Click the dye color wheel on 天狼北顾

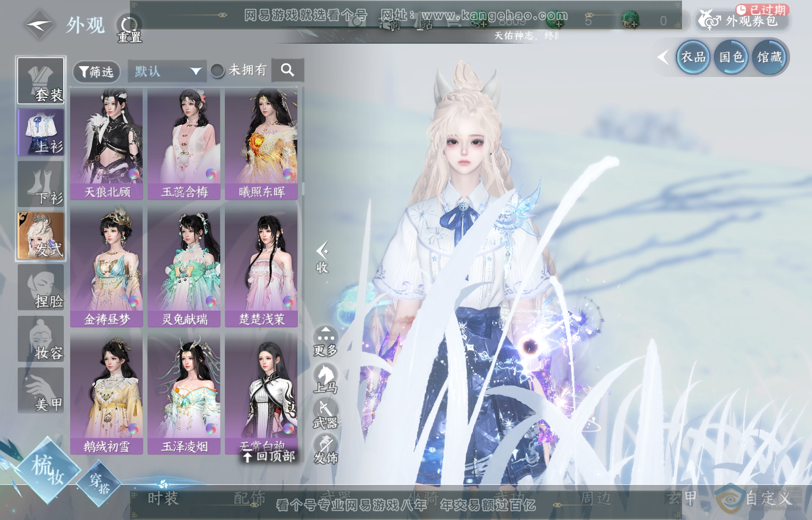134,174
